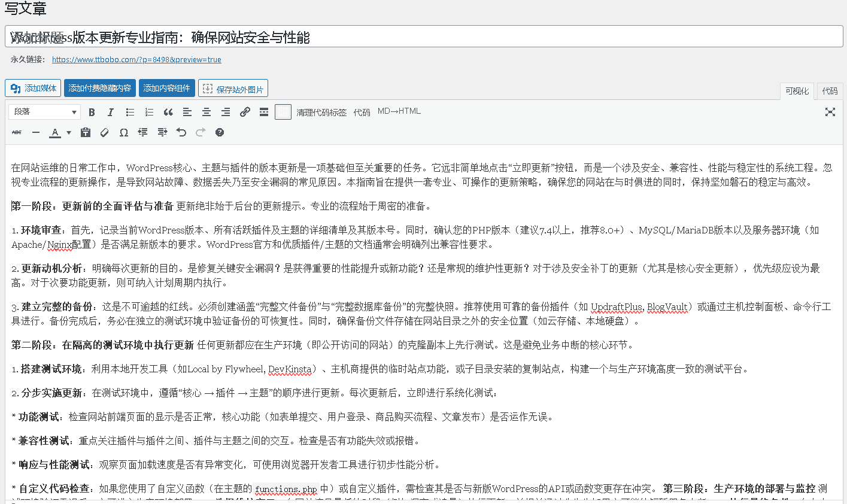The image size is (847, 504).
Task: Open the permalink preview URL
Action: (136, 60)
